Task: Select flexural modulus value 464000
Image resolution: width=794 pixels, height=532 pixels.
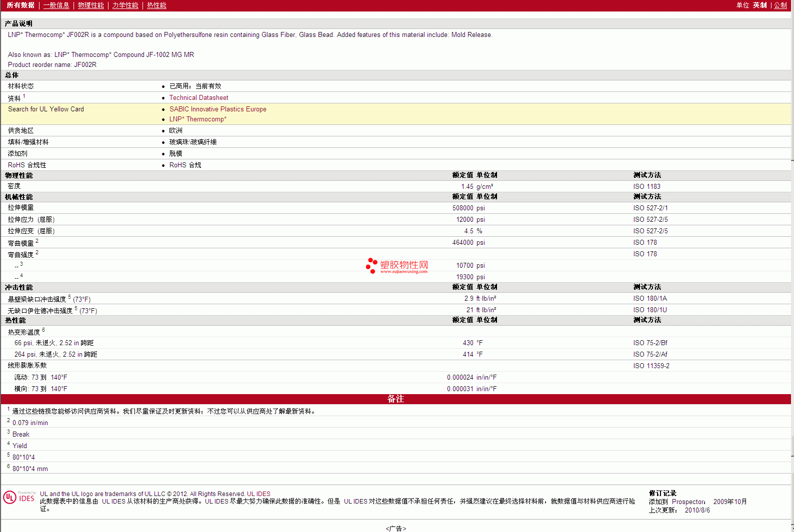Action: (462, 243)
